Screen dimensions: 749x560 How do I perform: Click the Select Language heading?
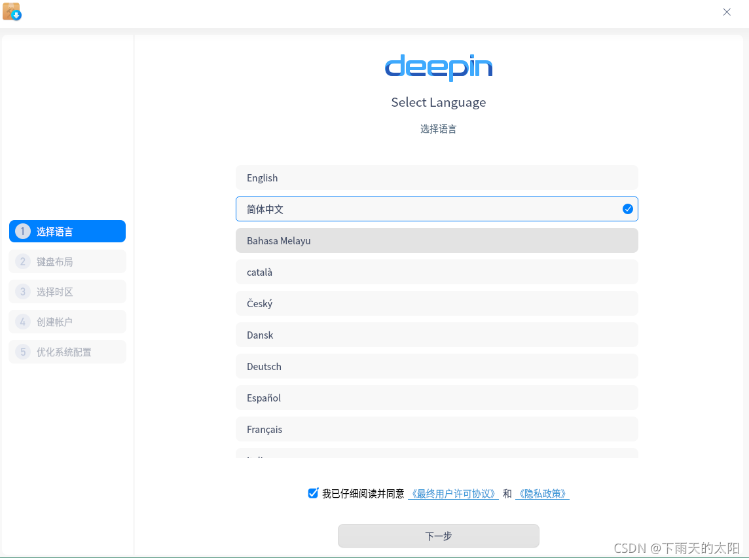pyautogui.click(x=439, y=103)
